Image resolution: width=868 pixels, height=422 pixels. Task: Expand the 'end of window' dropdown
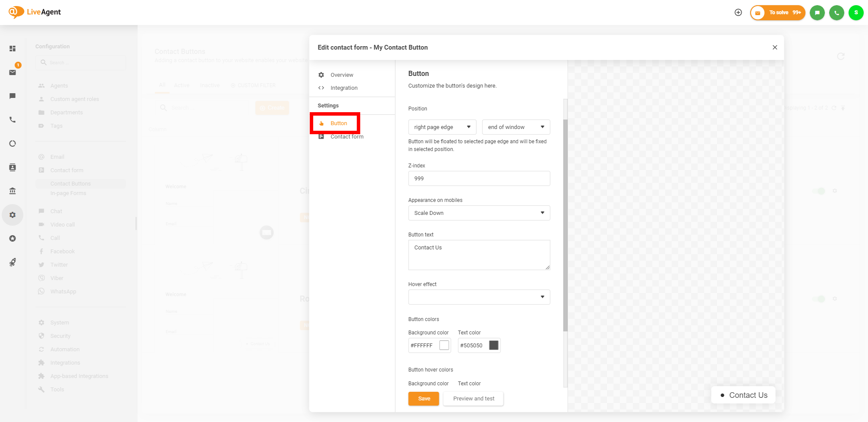(516, 127)
